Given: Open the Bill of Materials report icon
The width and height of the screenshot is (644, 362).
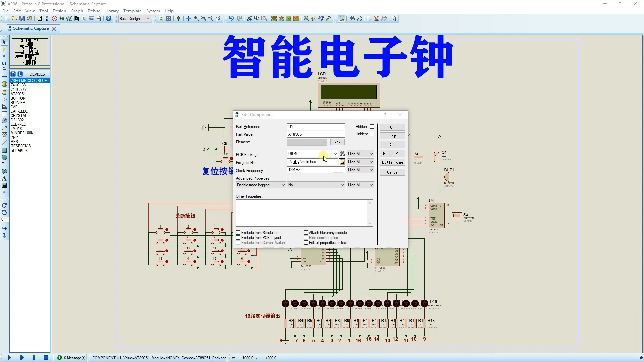Looking at the screenshot, I should coord(84,19).
